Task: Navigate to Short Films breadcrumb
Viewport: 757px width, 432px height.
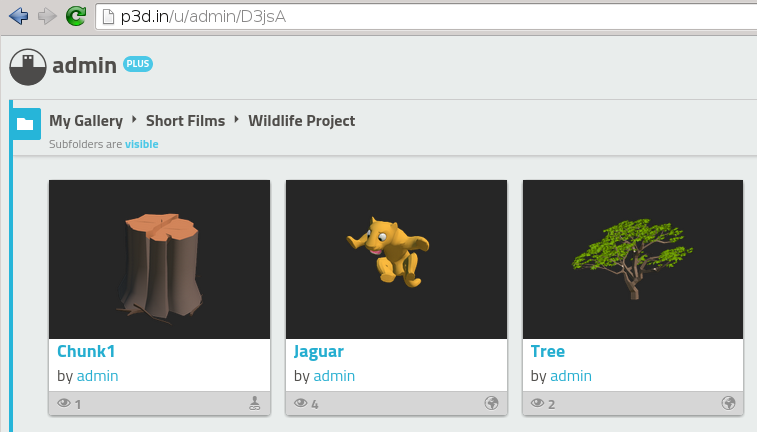Action: [x=185, y=121]
